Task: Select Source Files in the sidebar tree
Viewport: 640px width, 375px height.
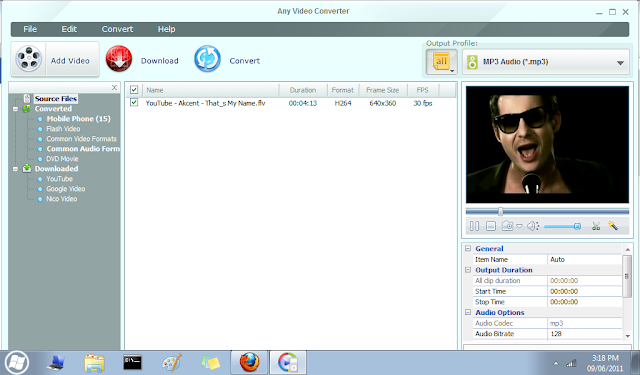Action: coord(56,99)
